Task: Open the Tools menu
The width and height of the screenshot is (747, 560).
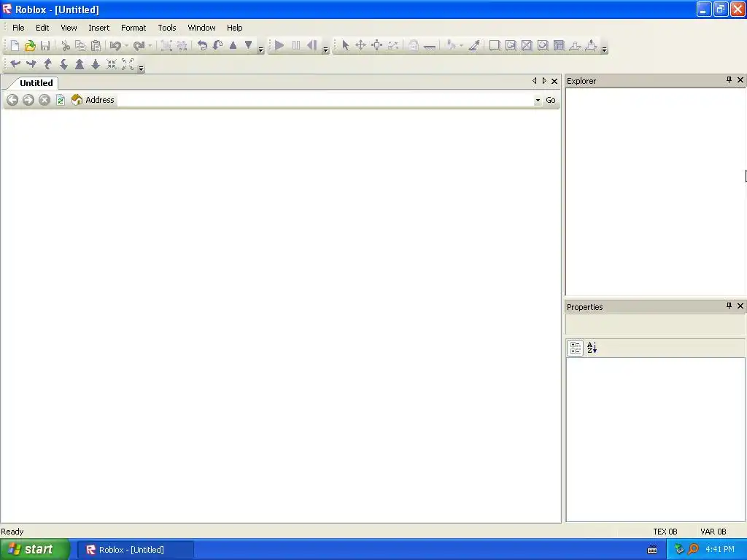Action: pyautogui.click(x=167, y=28)
